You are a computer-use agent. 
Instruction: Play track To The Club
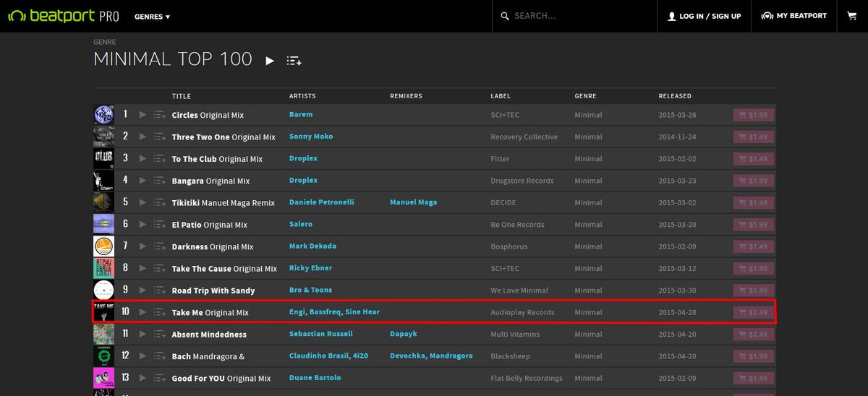(142, 158)
